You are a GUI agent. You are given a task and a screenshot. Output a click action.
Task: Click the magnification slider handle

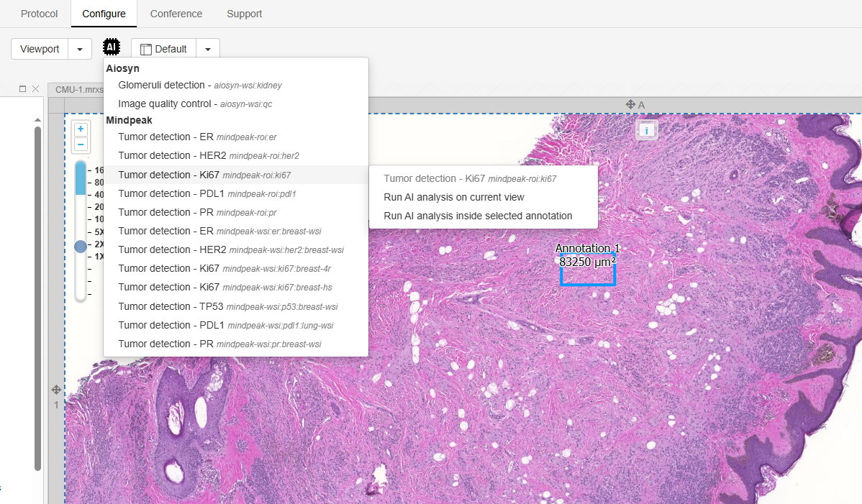[x=81, y=247]
